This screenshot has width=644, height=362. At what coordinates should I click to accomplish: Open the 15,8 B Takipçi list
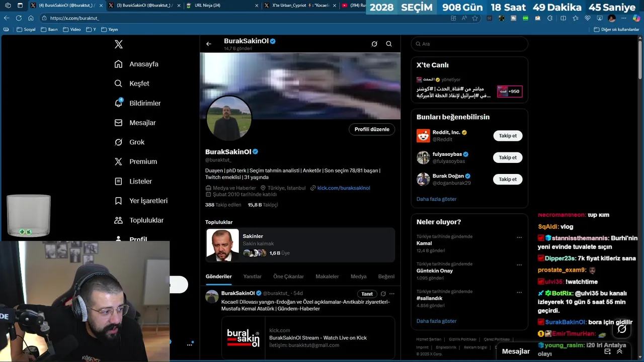point(263,205)
